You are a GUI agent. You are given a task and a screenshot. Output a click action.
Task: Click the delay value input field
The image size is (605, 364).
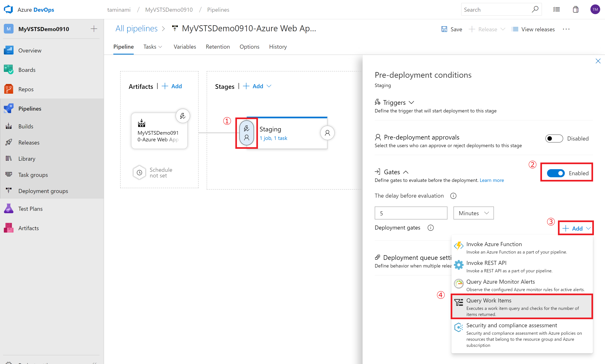click(411, 213)
